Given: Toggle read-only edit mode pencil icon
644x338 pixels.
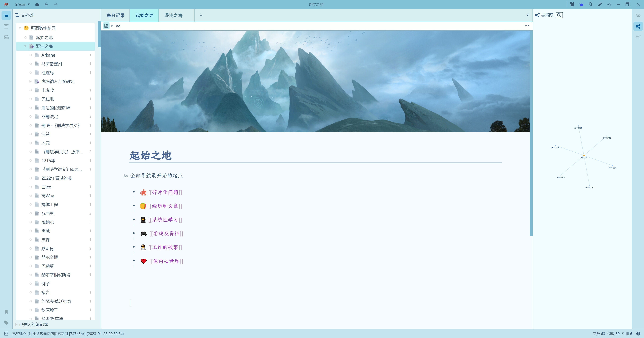Looking at the screenshot, I should 600,4.
